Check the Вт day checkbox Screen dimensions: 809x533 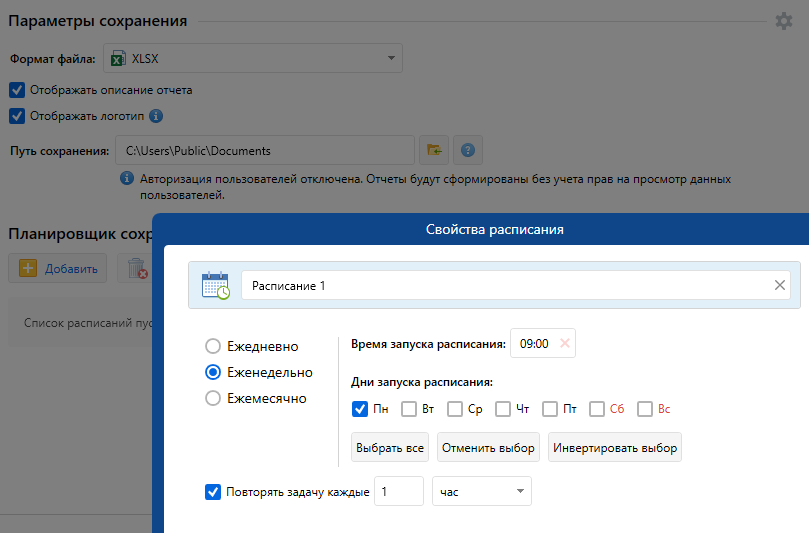click(x=409, y=409)
